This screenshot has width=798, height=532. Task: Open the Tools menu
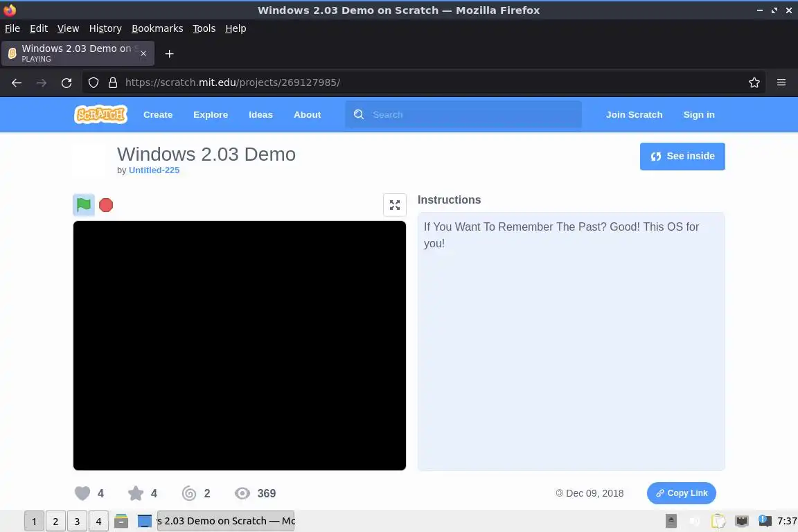[x=204, y=28]
